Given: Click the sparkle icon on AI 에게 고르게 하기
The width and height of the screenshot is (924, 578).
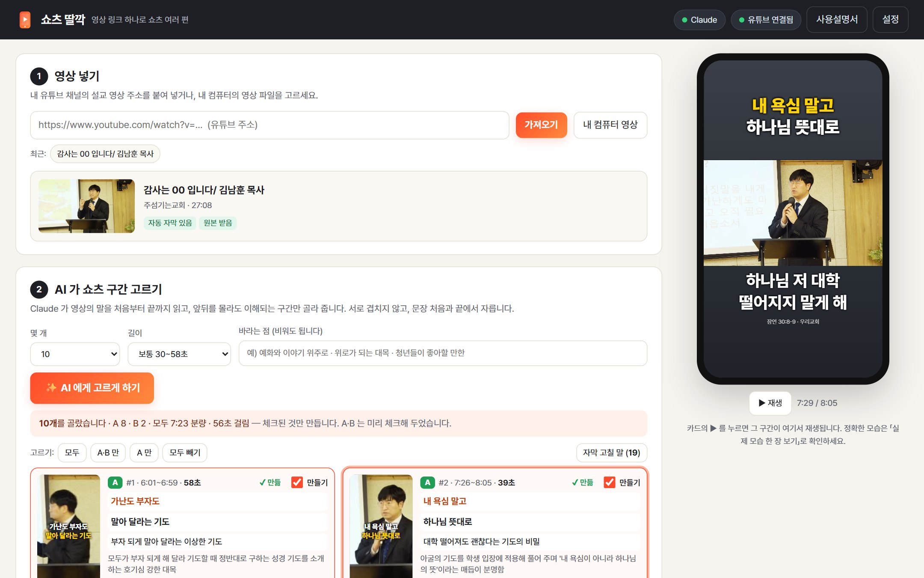Looking at the screenshot, I should click(x=51, y=388).
